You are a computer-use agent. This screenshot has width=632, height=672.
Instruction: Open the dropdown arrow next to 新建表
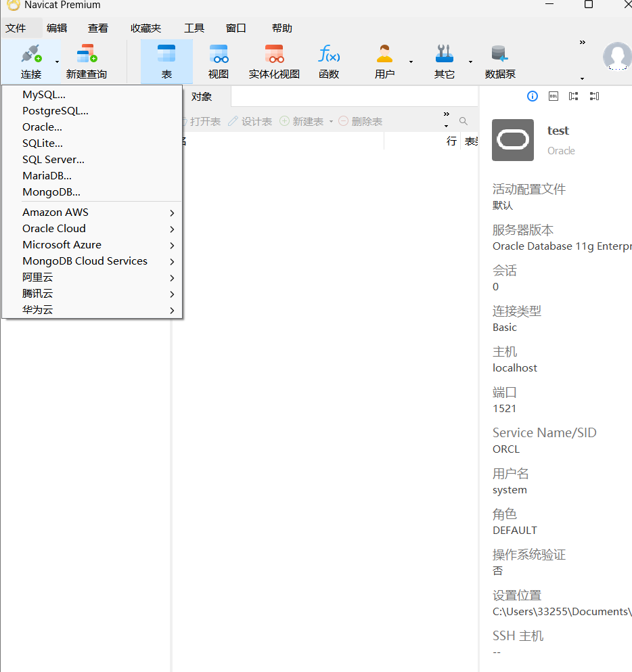331,122
